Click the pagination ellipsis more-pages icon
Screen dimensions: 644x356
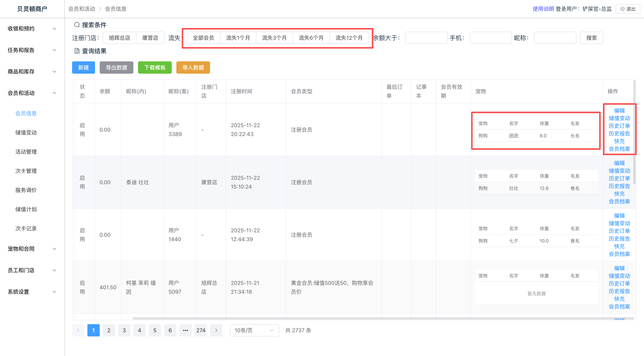coord(185,330)
